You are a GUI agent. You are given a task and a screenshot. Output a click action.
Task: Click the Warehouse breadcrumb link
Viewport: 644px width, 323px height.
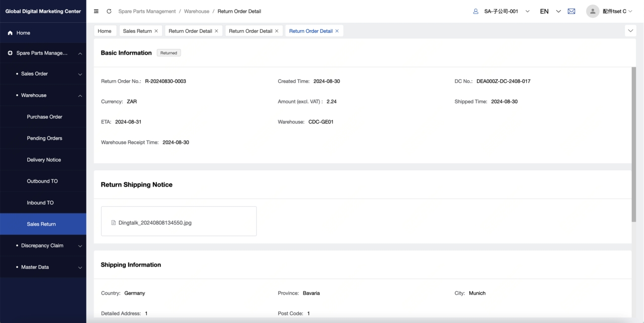pyautogui.click(x=197, y=11)
